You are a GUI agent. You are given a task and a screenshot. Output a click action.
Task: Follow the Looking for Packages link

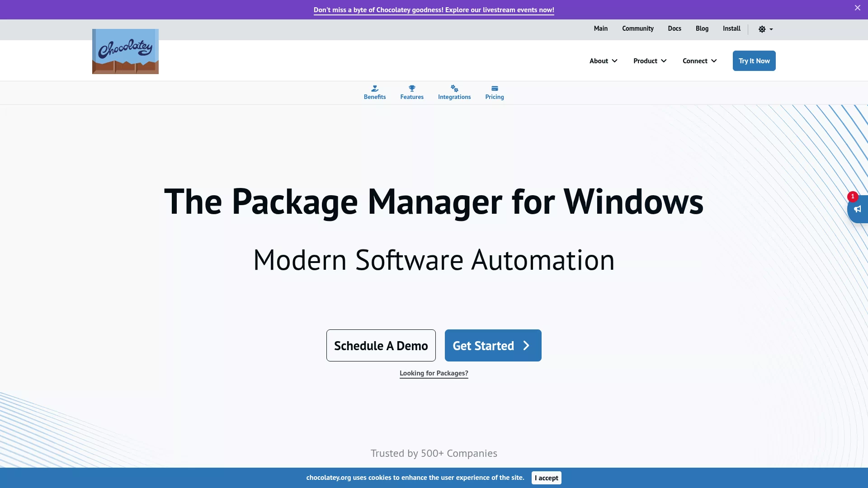434,373
